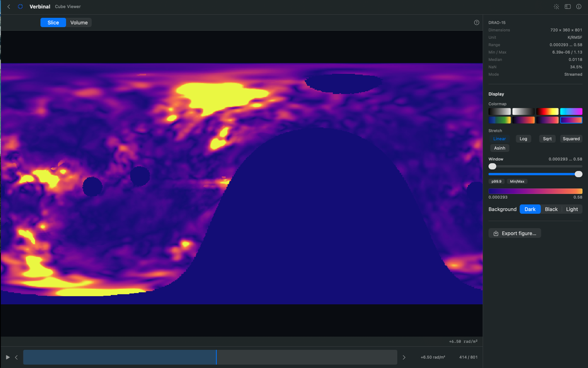Click the NaN value 34.5%

click(576, 67)
